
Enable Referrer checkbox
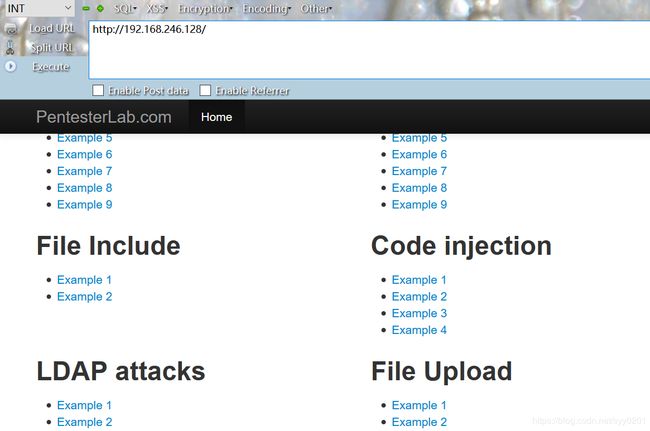pos(205,90)
